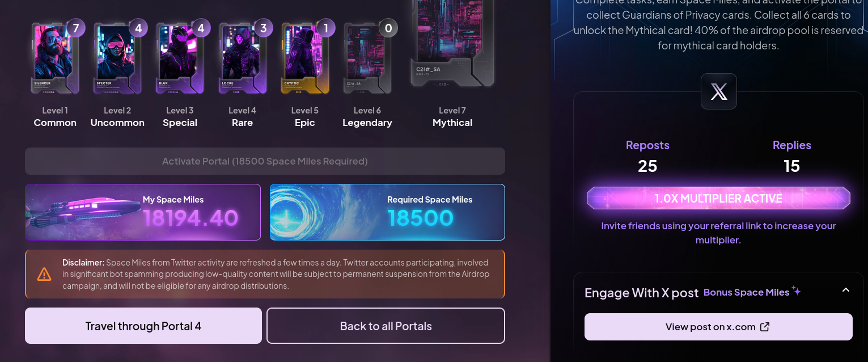Select the Specter Uncommon card
Screen dimensions: 868x362
click(x=116, y=60)
